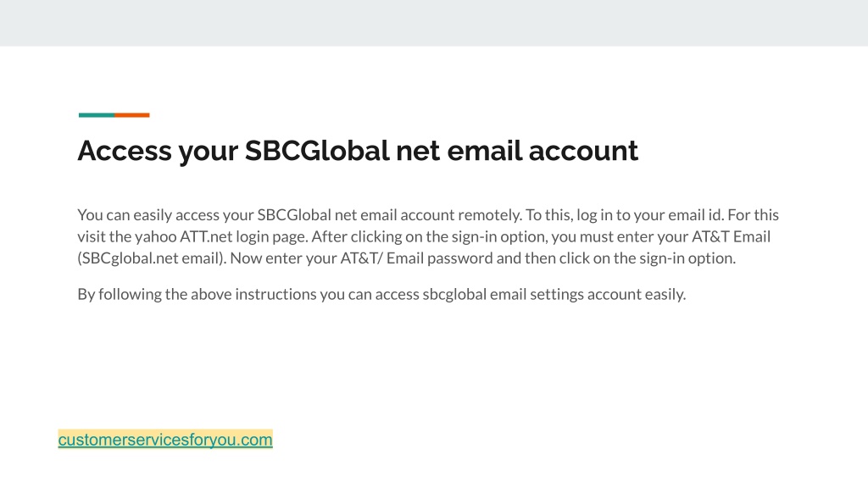Click the sentence starting 'By following the above instructions'
The height and width of the screenshot is (488, 868).
click(x=381, y=294)
